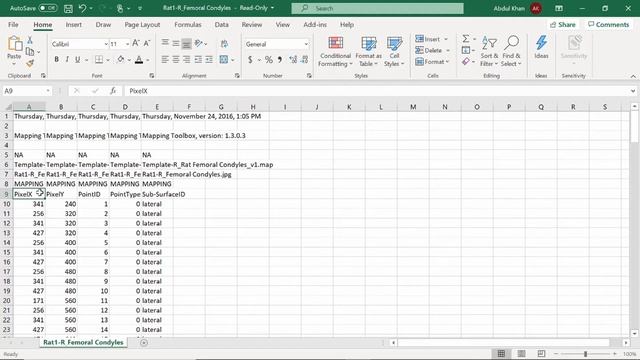The width and height of the screenshot is (640, 360).
Task: Open the File menu
Action: [x=13, y=24]
